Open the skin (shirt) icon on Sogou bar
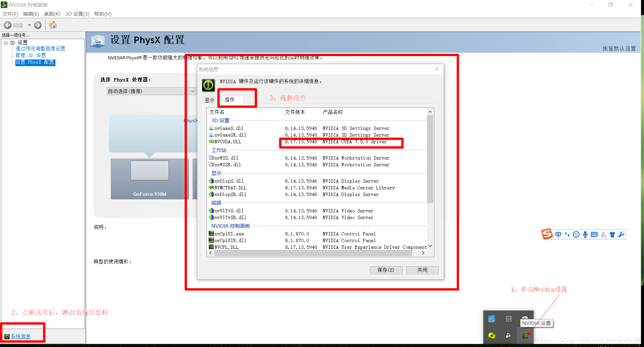Image resolution: width=644 pixels, height=347 pixels. pos(612,234)
